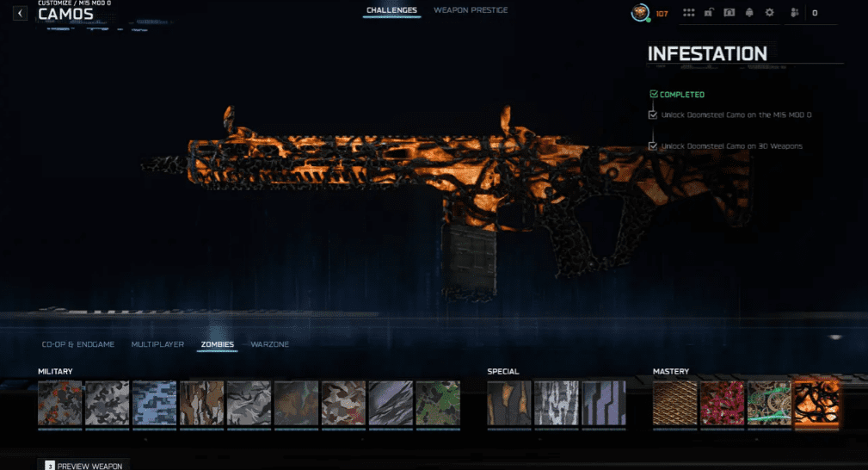Open the grid menu icon
The image size is (868, 470).
coord(688,13)
